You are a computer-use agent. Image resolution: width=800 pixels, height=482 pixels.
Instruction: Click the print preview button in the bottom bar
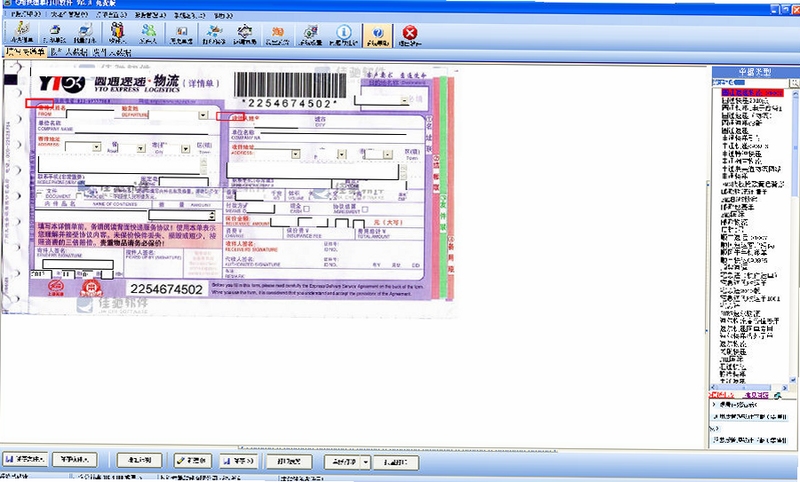tap(289, 462)
